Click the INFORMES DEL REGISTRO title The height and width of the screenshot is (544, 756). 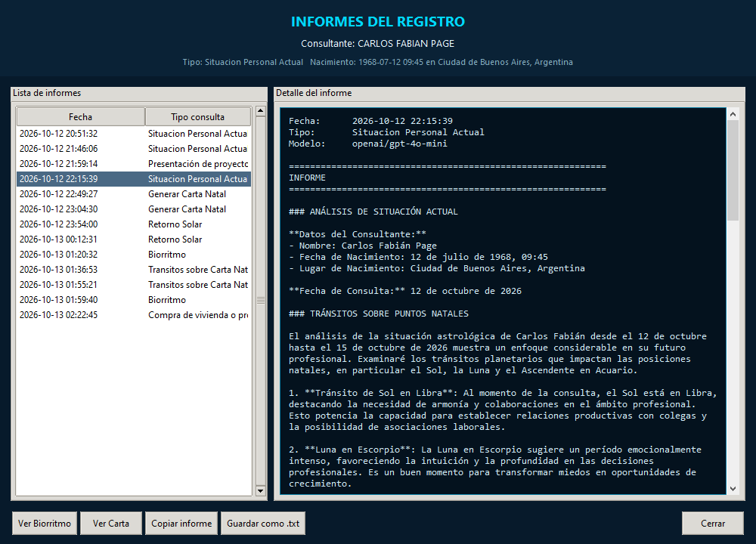coord(377,22)
